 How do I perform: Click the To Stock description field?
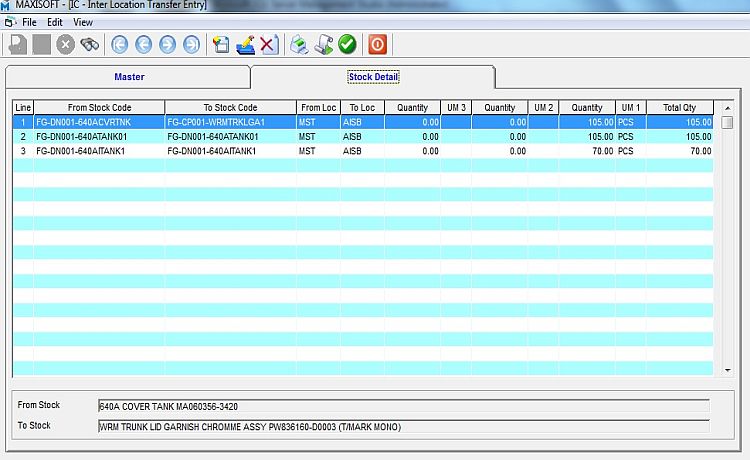(403, 426)
